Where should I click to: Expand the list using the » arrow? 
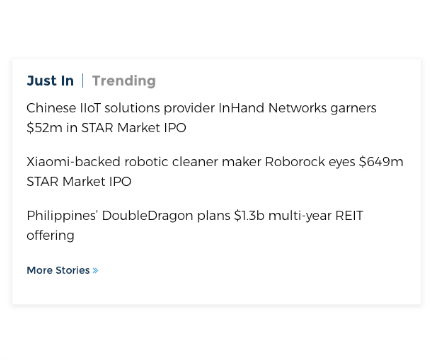click(95, 270)
